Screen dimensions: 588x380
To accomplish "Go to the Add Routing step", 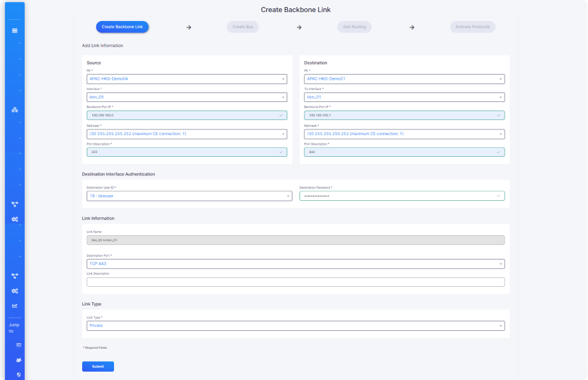I will pyautogui.click(x=354, y=27).
